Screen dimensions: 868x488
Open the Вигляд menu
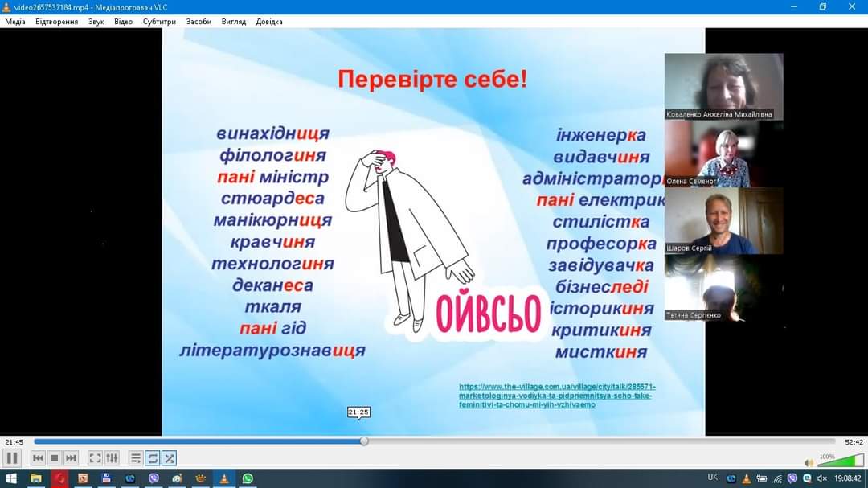(234, 22)
